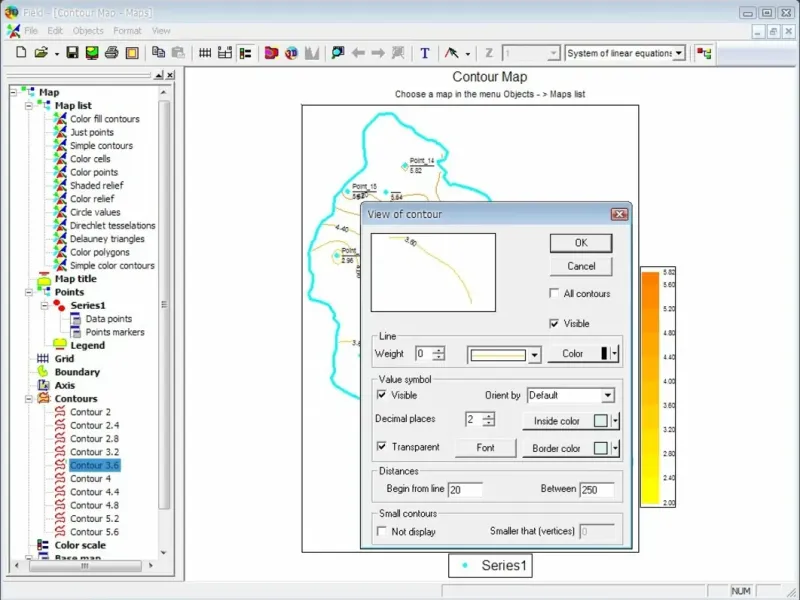Click the Save disk toolbar icon
This screenshot has height=600, width=800.
point(75,53)
